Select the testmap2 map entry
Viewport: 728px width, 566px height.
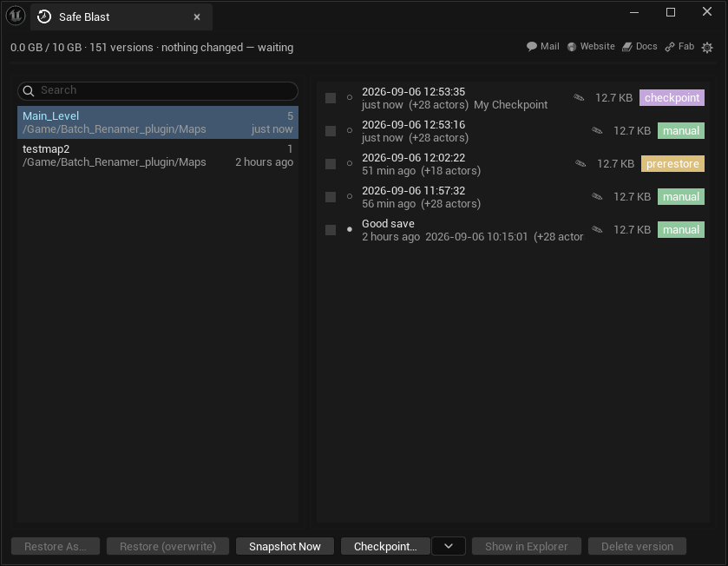coord(158,155)
